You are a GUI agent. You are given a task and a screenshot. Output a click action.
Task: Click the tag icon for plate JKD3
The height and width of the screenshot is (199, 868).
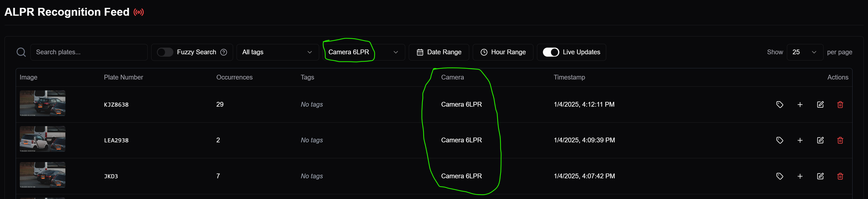pyautogui.click(x=779, y=176)
